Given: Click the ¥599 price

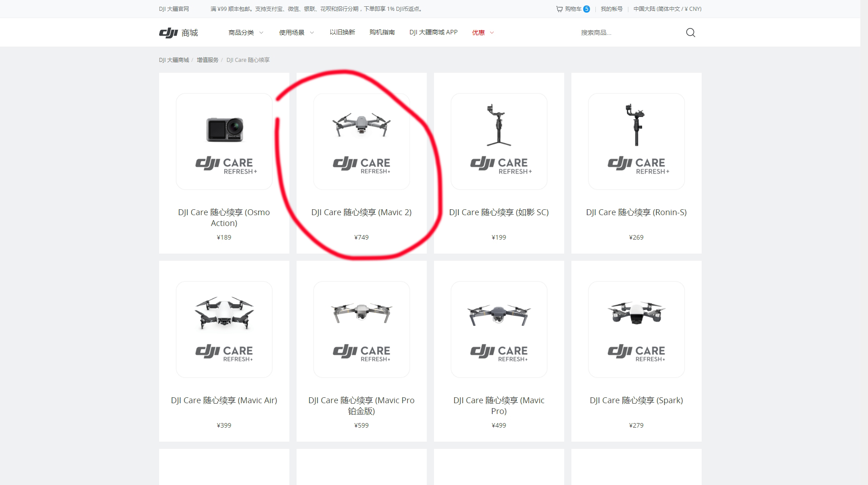Looking at the screenshot, I should [x=362, y=425].
